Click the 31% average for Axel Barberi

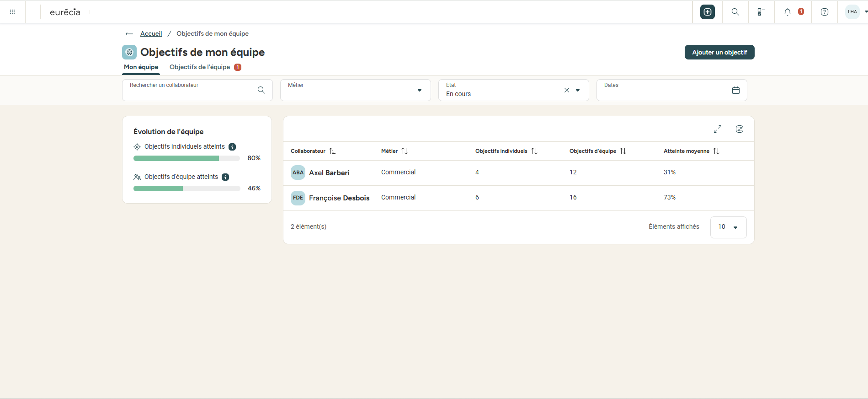670,173
